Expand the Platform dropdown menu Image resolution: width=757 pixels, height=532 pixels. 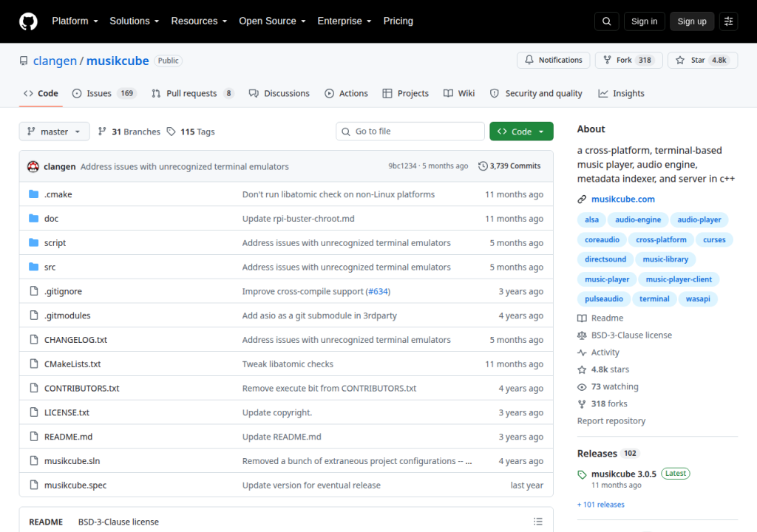75,21
